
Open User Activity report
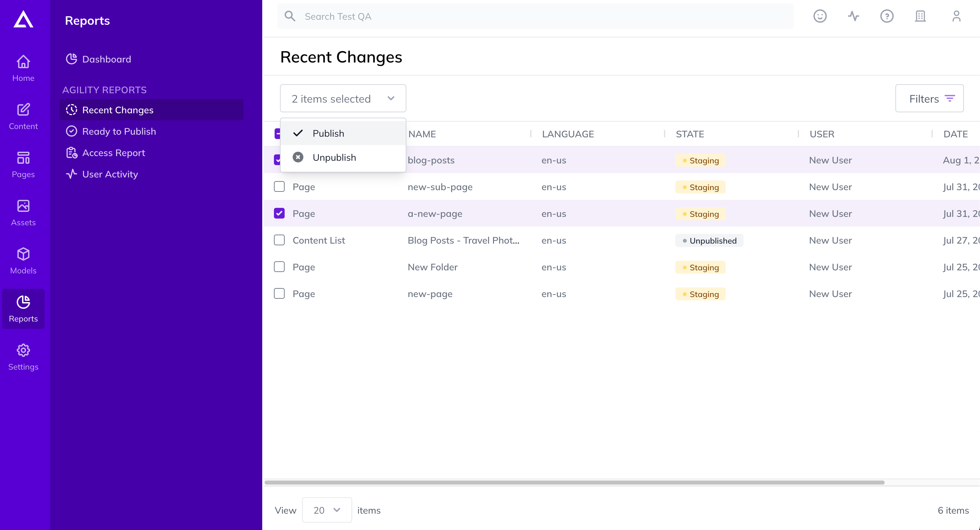point(102,174)
